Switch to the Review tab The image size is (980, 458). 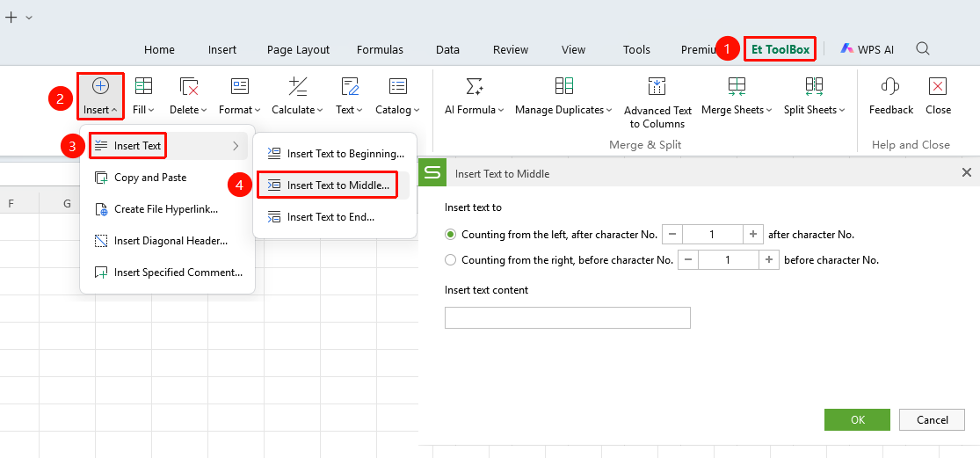point(511,49)
